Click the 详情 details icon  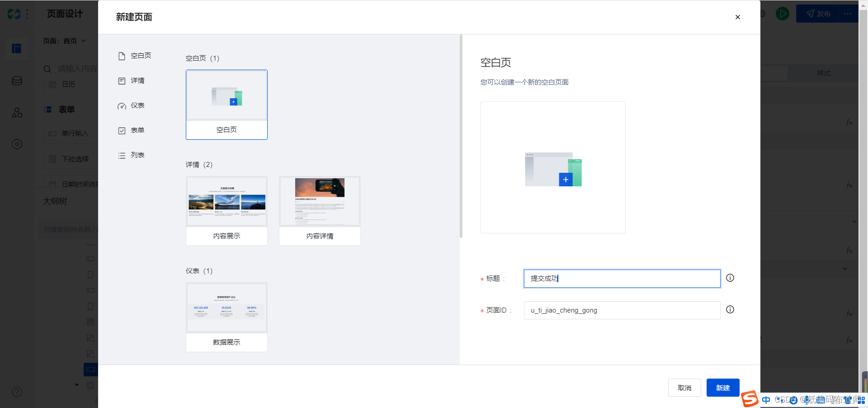tap(122, 81)
